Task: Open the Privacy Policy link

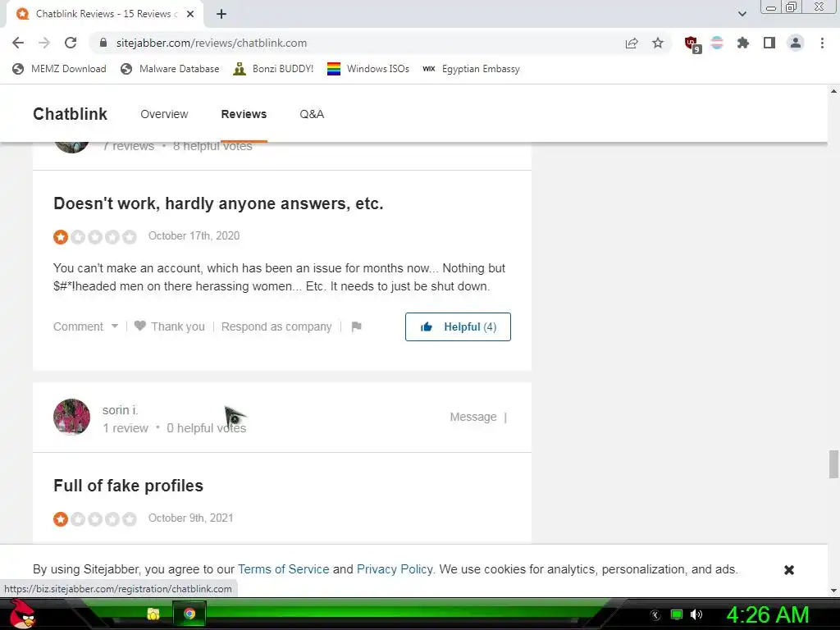Action: coord(395,569)
